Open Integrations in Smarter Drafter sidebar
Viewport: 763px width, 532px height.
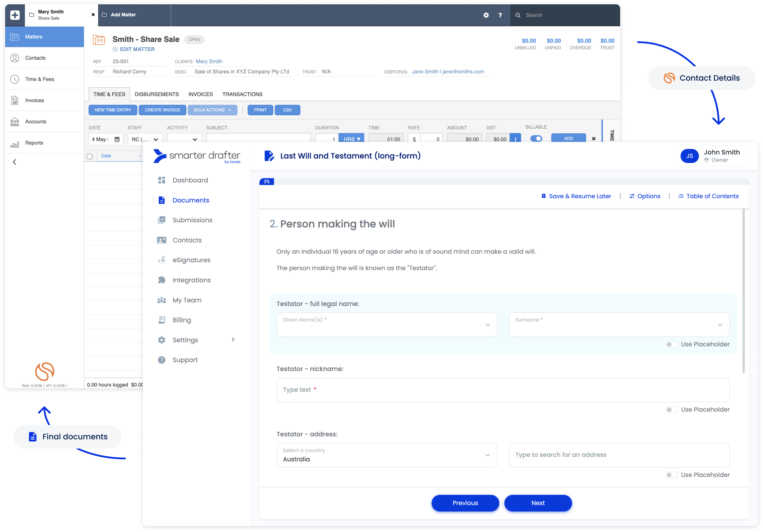[x=191, y=280]
